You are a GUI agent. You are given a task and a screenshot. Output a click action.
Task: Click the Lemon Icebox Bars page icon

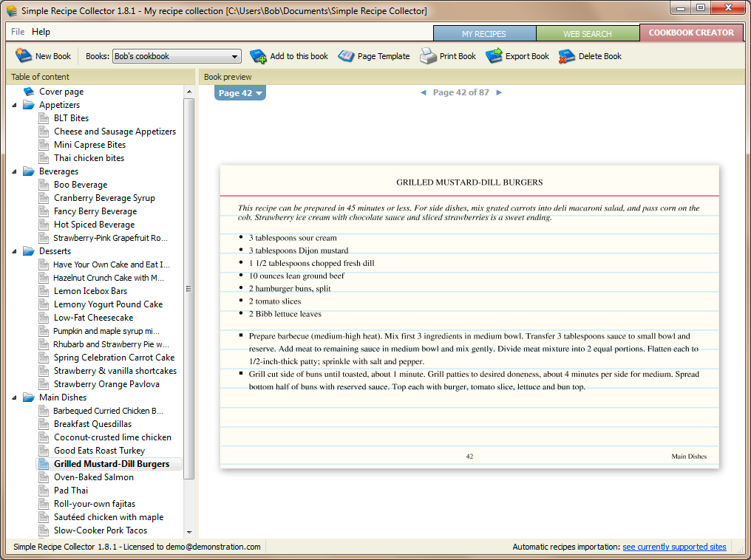coord(44,291)
